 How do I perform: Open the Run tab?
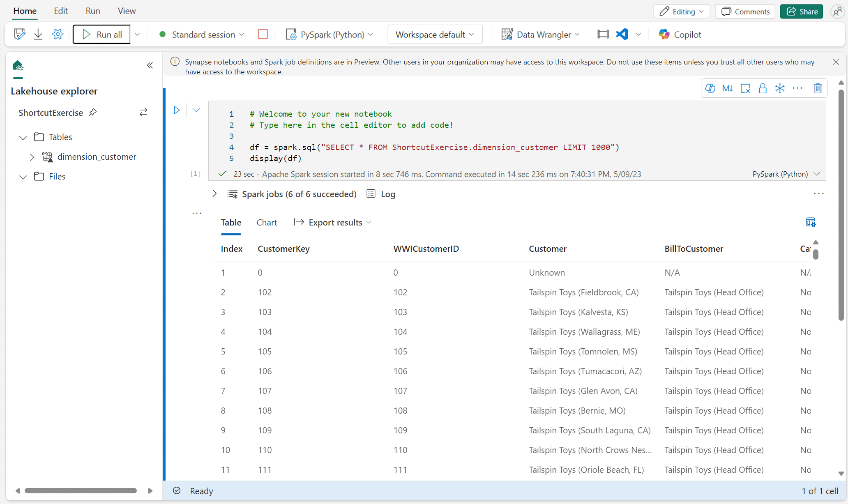click(93, 11)
